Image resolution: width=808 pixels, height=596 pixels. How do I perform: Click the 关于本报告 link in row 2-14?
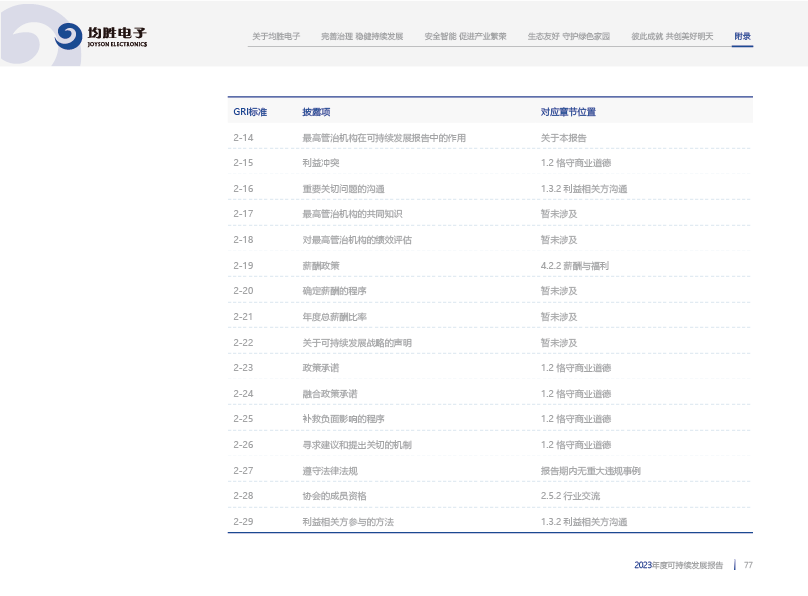(x=563, y=138)
